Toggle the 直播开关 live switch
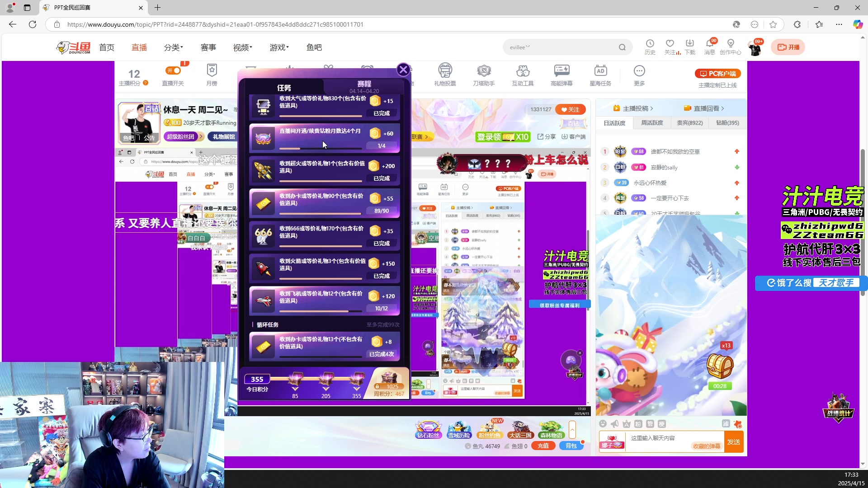Screen dimensions: 868x488 [173, 70]
